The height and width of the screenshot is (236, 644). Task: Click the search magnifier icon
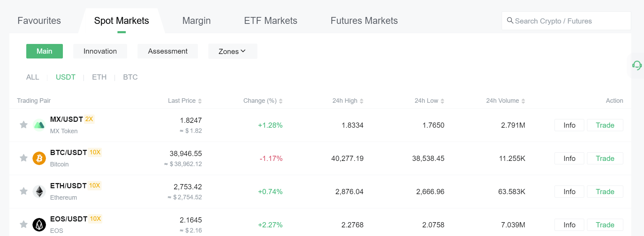tap(510, 21)
